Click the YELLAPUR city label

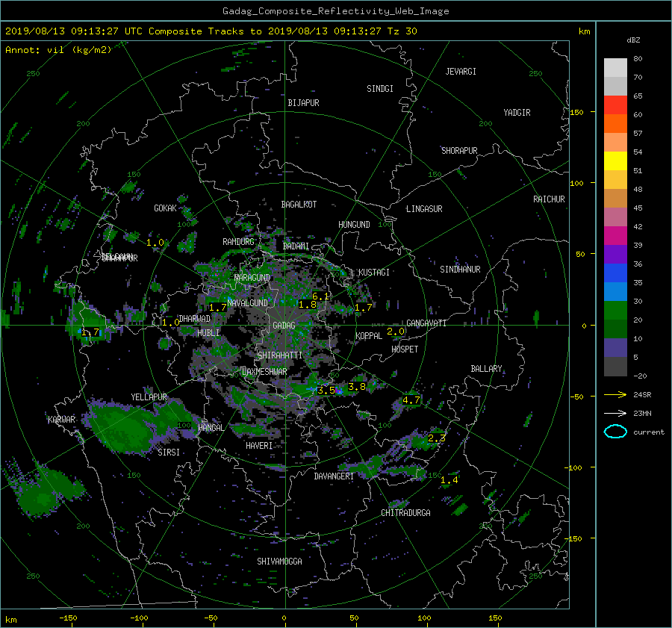149,397
